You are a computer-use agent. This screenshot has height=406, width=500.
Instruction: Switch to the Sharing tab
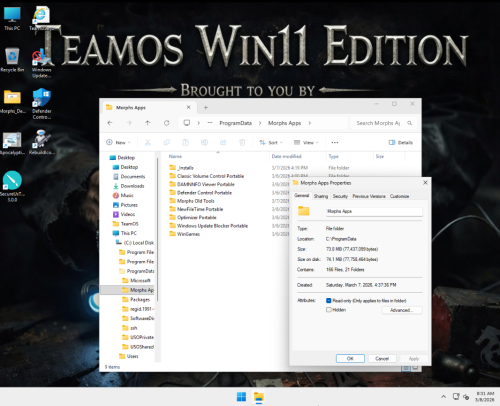[x=321, y=196]
